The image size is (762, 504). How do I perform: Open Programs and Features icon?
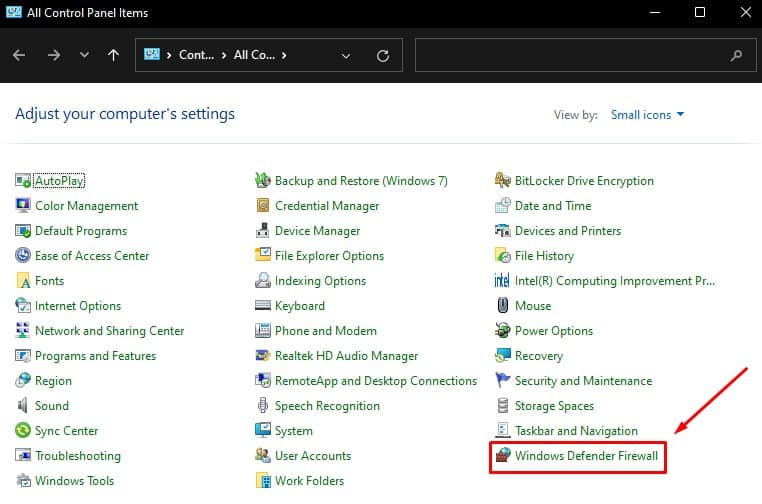(23, 356)
